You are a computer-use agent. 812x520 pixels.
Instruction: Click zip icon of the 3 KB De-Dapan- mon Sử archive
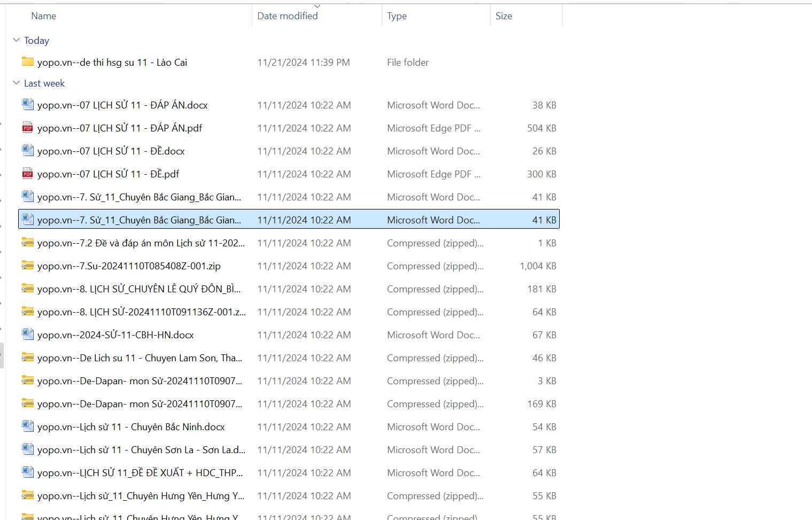tap(28, 381)
